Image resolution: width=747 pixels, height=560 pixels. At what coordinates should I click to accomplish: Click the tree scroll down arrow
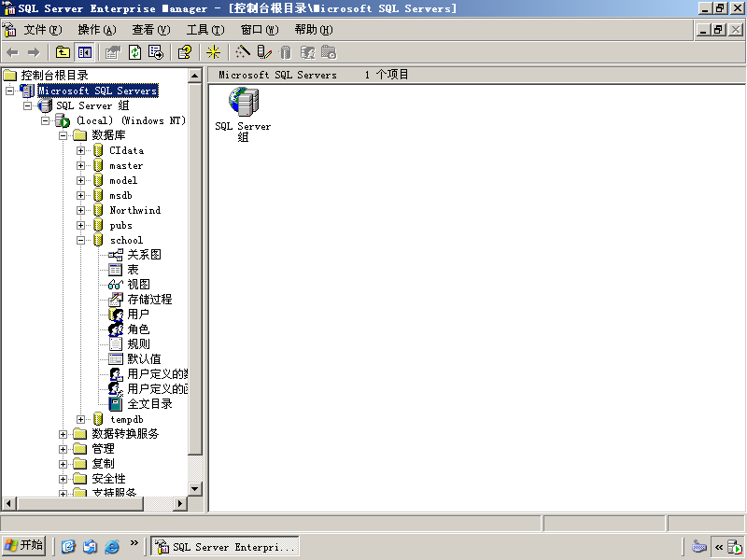pos(195,488)
